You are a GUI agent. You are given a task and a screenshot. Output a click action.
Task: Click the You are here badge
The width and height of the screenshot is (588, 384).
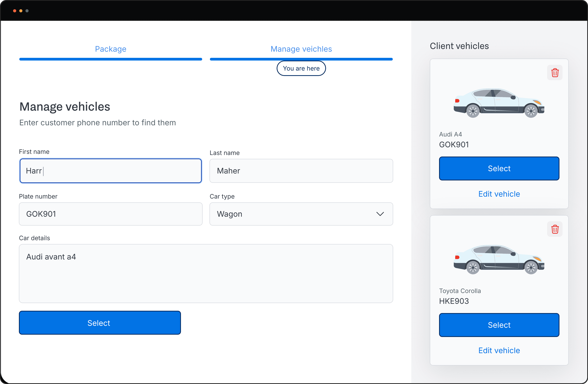click(x=301, y=68)
